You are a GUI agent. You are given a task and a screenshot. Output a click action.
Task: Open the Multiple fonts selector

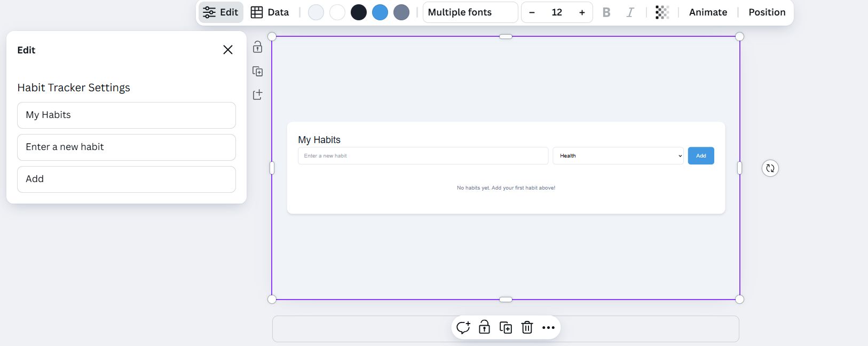470,12
